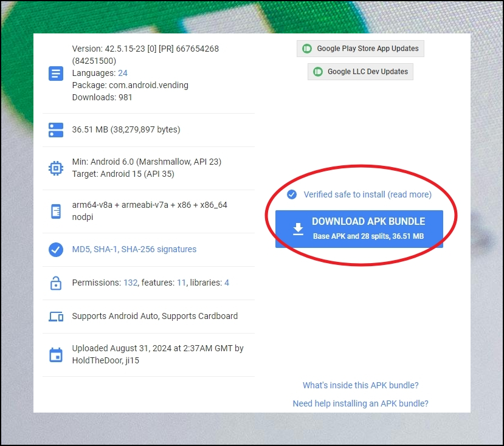Select Uploaded August 31, 2024 text

tap(158, 348)
